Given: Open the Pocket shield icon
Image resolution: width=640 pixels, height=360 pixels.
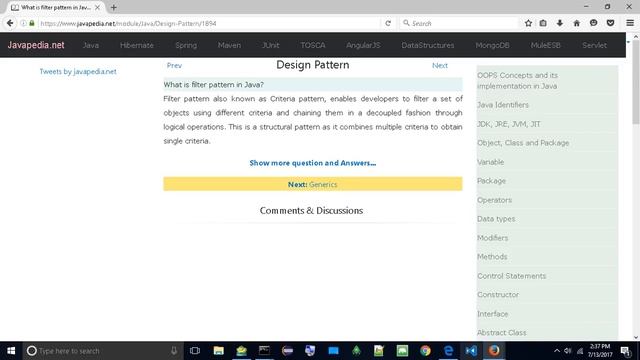Looking at the screenshot, I should point(610,23).
